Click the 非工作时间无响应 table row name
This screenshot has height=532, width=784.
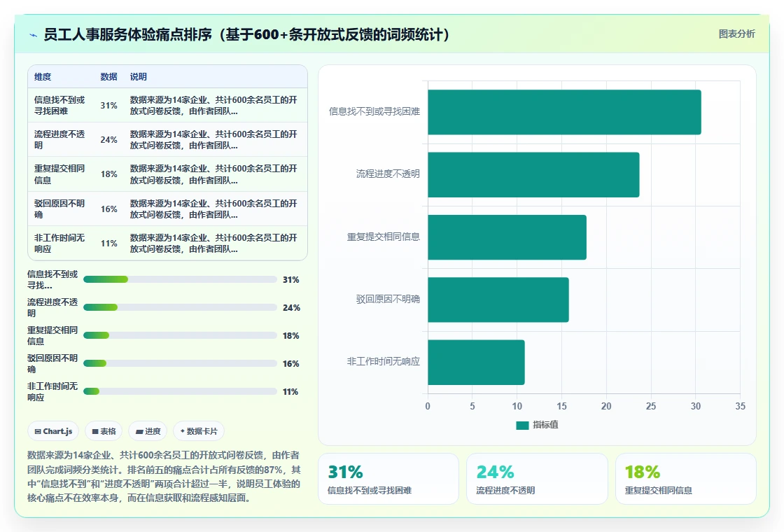pos(59,244)
